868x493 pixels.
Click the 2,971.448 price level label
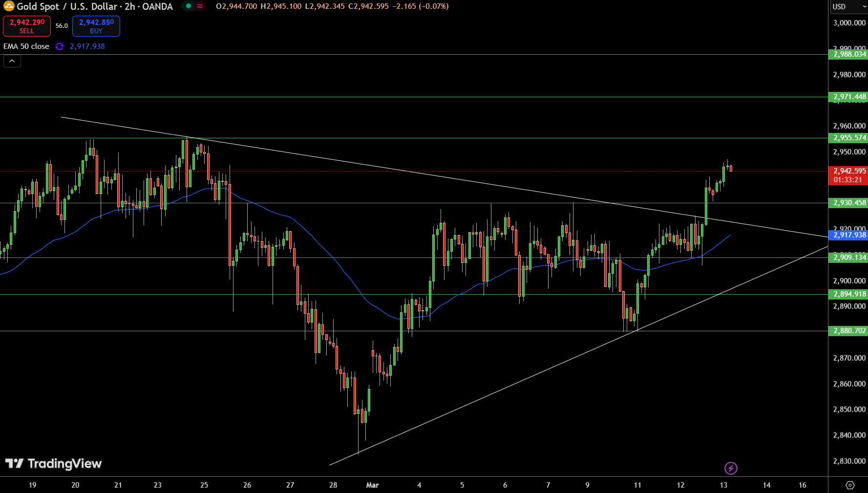[849, 97]
